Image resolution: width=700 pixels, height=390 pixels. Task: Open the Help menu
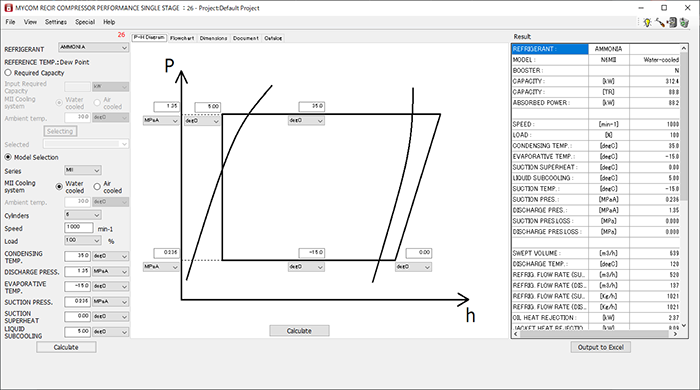pyautogui.click(x=109, y=22)
